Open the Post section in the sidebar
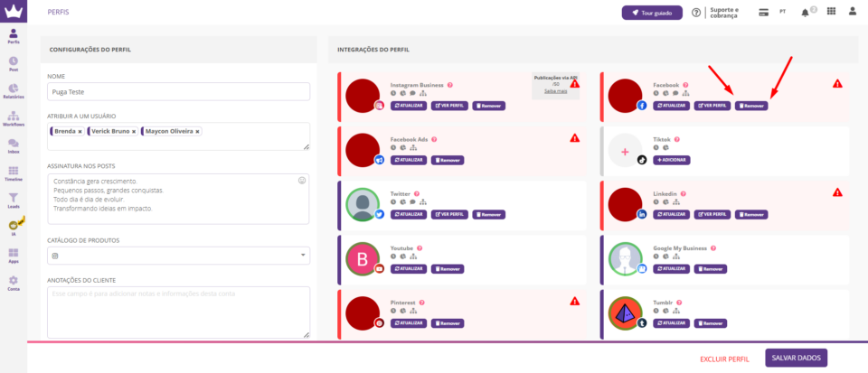Screen dimensions: 868x373 coord(13,62)
